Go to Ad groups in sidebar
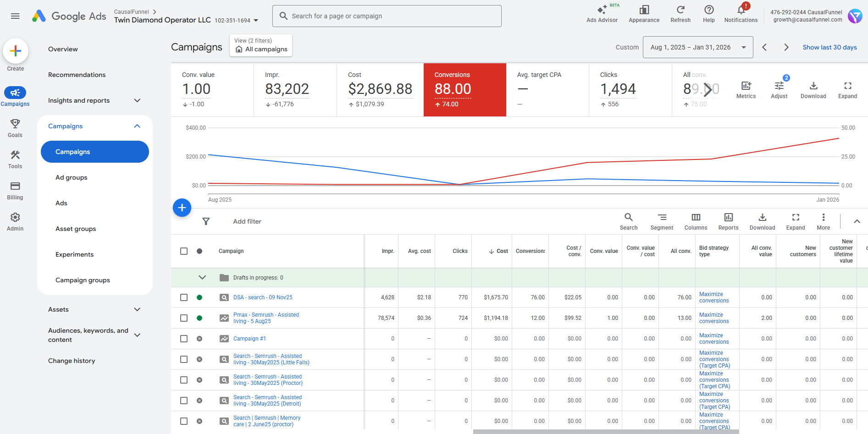Screen dimensions: 868x434 tap(71, 177)
